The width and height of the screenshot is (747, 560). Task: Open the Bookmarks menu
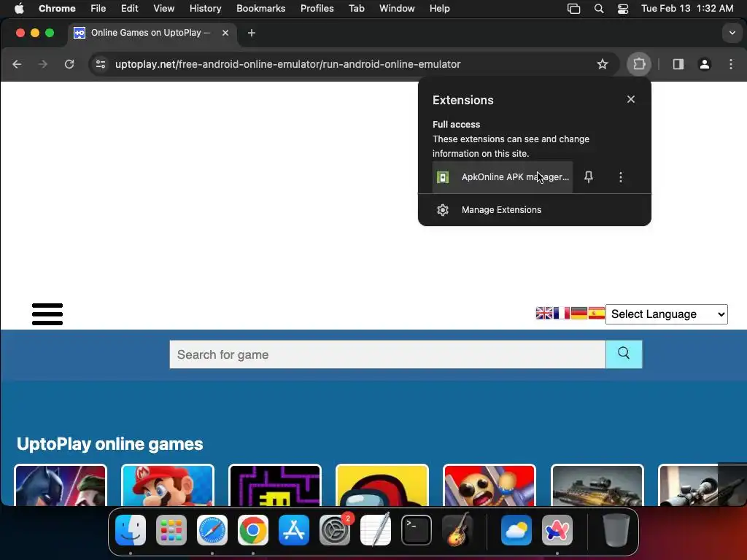260,8
